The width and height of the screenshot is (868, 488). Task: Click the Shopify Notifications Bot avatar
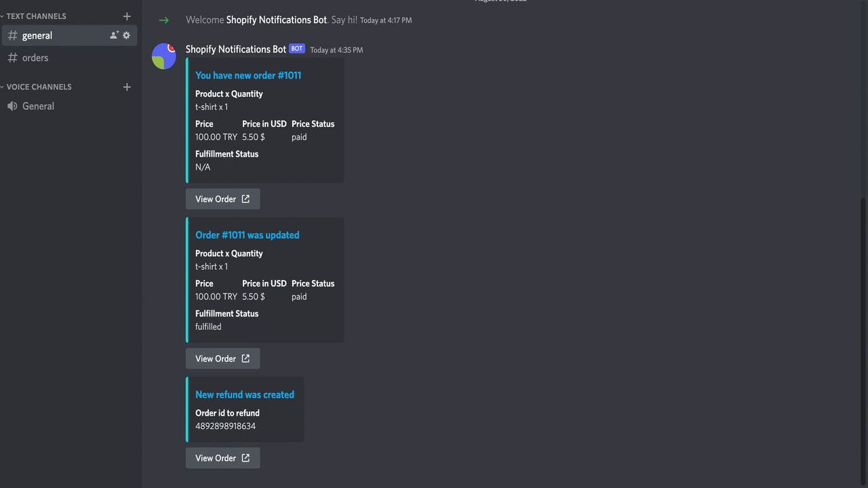(x=163, y=56)
